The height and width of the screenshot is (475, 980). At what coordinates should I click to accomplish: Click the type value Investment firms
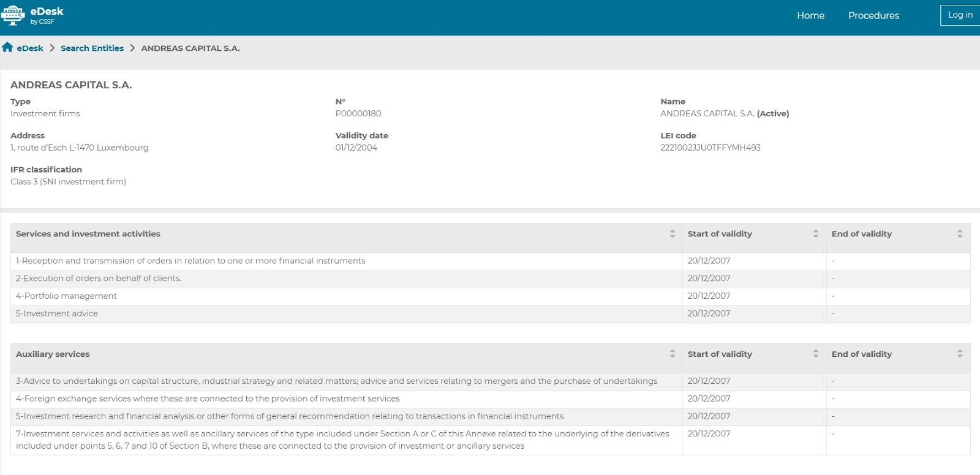45,113
